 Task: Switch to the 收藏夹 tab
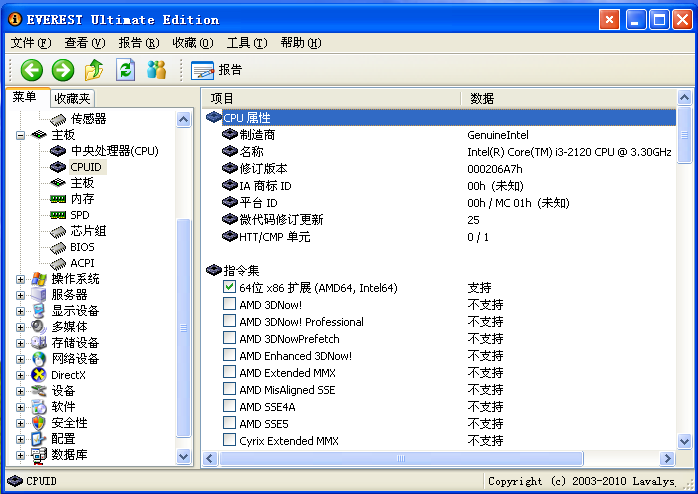coord(72,98)
